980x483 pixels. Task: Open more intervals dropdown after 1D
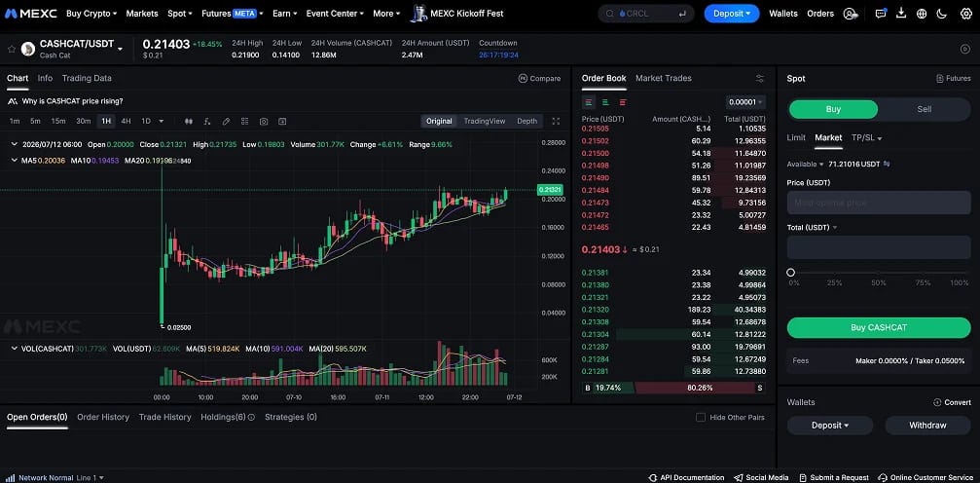162,122
